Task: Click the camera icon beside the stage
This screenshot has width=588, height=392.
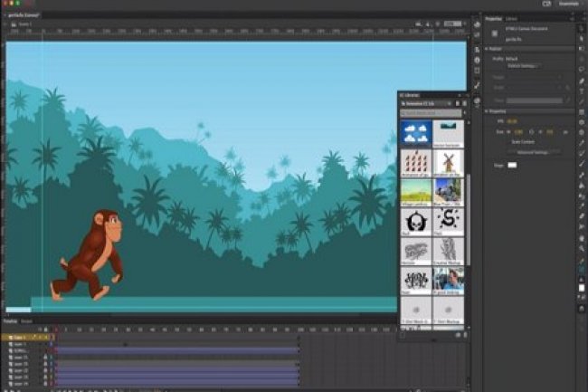Action: pyautogui.click(x=477, y=23)
